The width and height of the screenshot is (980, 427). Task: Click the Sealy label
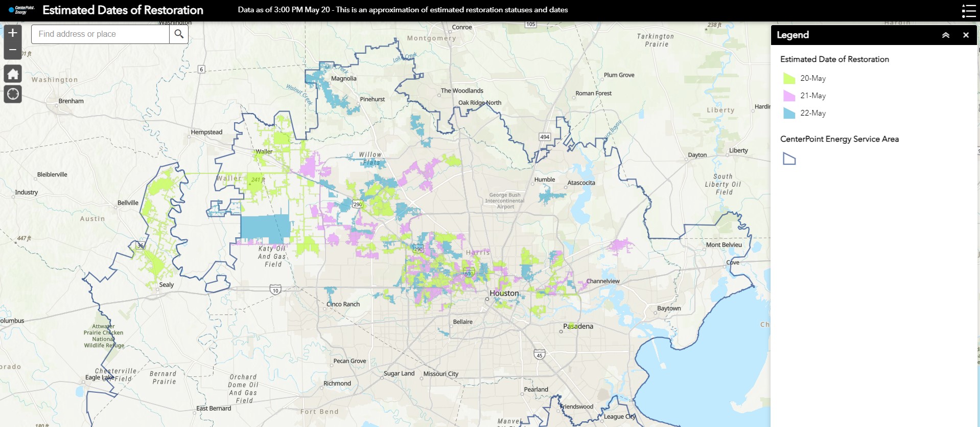[167, 285]
